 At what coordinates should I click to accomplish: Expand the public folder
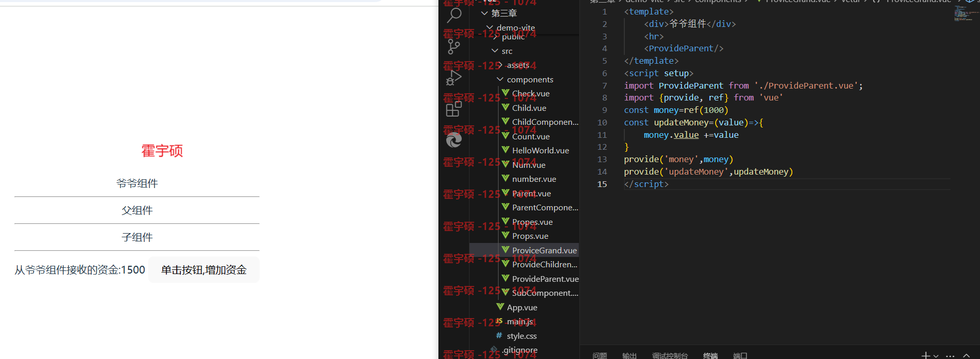[495, 37]
